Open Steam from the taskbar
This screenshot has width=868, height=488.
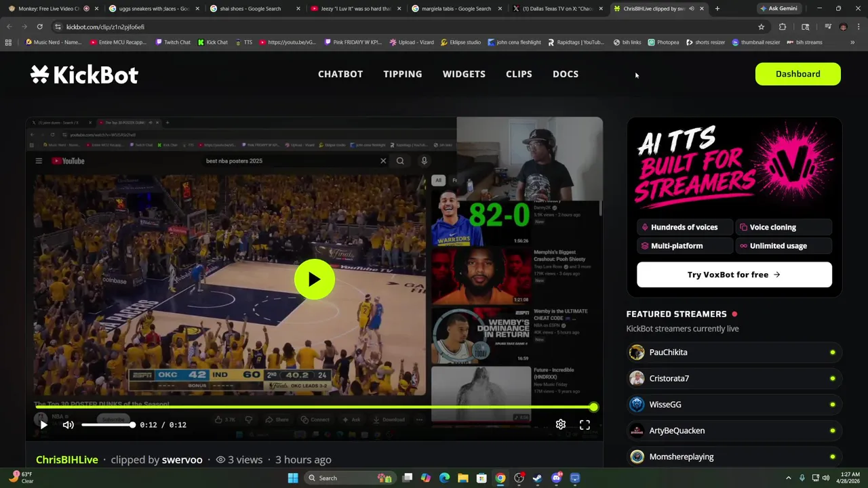coord(538,478)
